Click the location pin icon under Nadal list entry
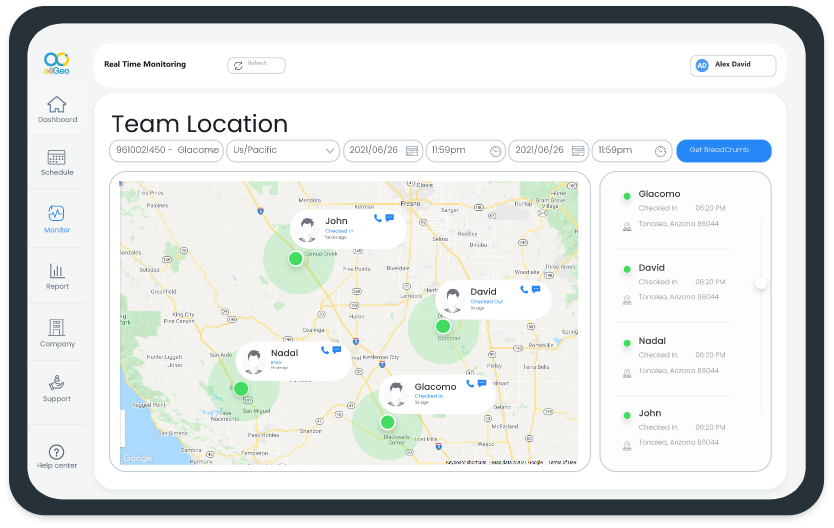Screen dimensions: 834x528 tap(627, 373)
